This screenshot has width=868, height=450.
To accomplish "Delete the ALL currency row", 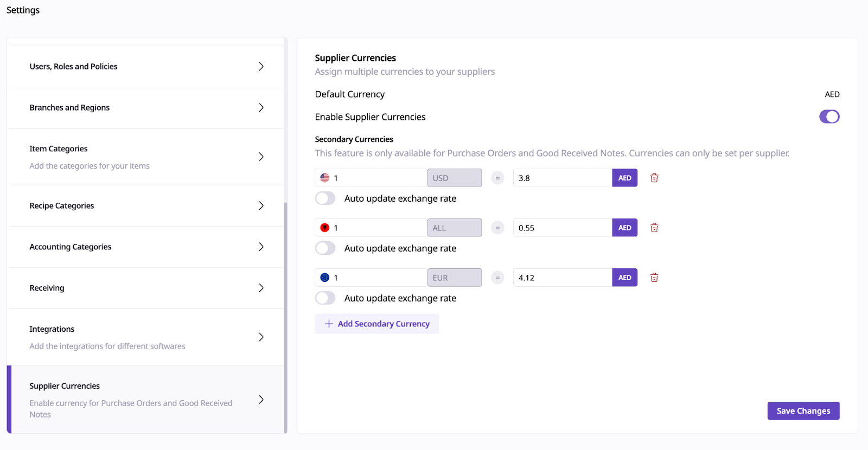I will click(x=654, y=228).
